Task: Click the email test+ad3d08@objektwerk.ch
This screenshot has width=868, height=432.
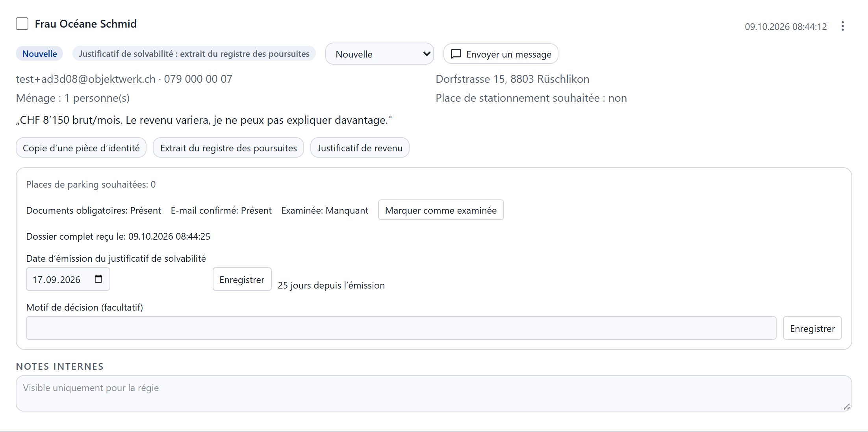Action: click(x=86, y=79)
